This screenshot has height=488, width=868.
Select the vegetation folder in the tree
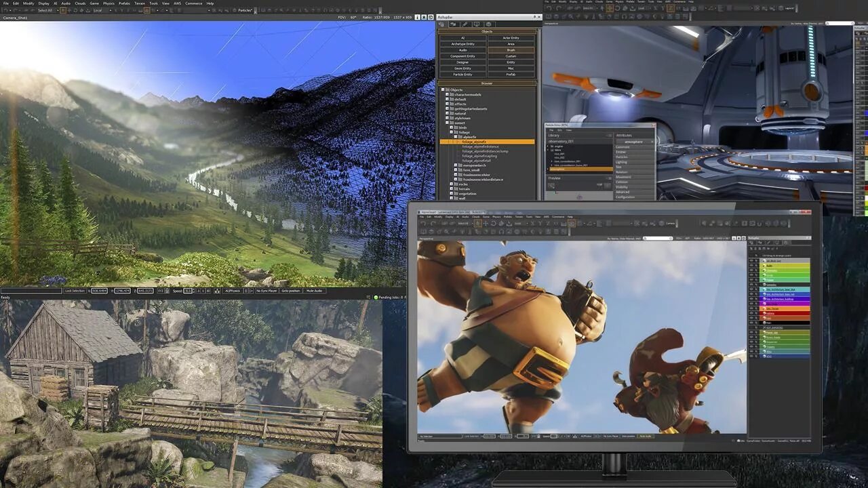467,194
